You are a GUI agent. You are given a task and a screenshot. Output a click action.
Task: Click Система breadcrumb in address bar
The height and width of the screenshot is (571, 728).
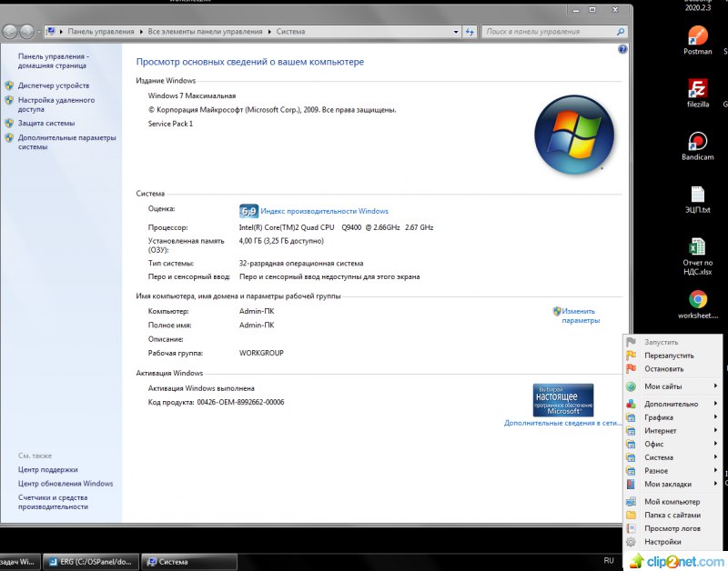[x=290, y=32]
